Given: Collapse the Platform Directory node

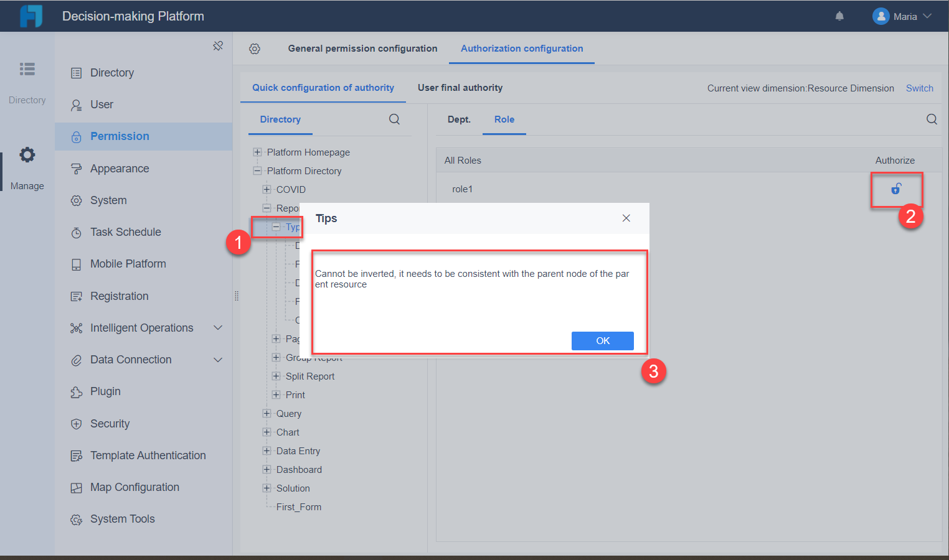Looking at the screenshot, I should (x=257, y=170).
